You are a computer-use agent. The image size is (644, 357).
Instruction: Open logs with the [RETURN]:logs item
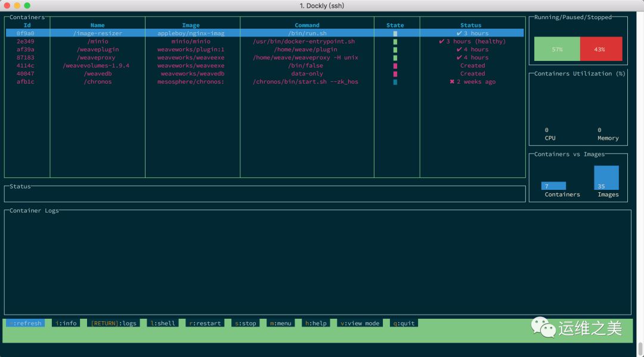pyautogui.click(x=114, y=324)
